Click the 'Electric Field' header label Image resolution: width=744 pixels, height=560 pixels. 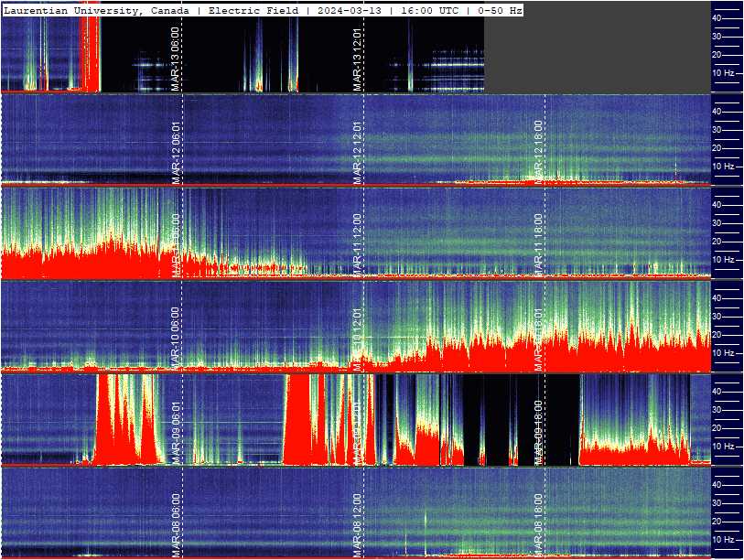253,10
